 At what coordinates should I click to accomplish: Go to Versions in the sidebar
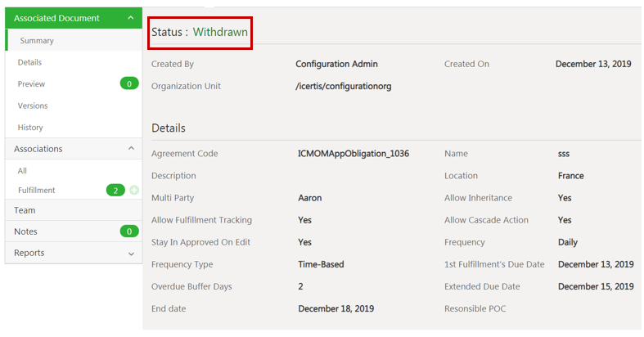pos(33,106)
